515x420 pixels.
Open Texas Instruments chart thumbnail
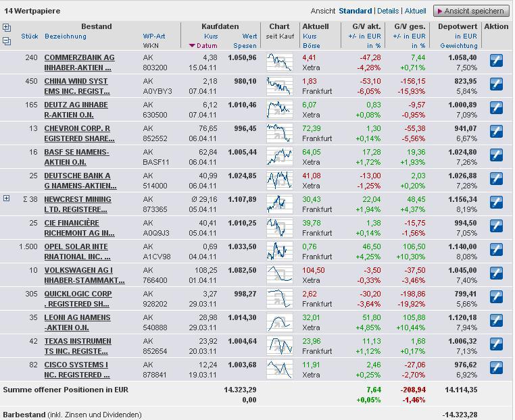pyautogui.click(x=280, y=346)
